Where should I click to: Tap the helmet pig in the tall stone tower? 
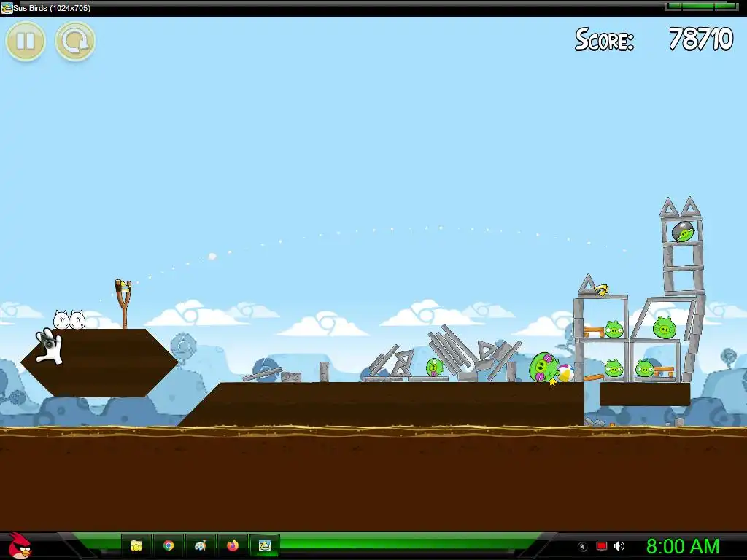pos(683,231)
